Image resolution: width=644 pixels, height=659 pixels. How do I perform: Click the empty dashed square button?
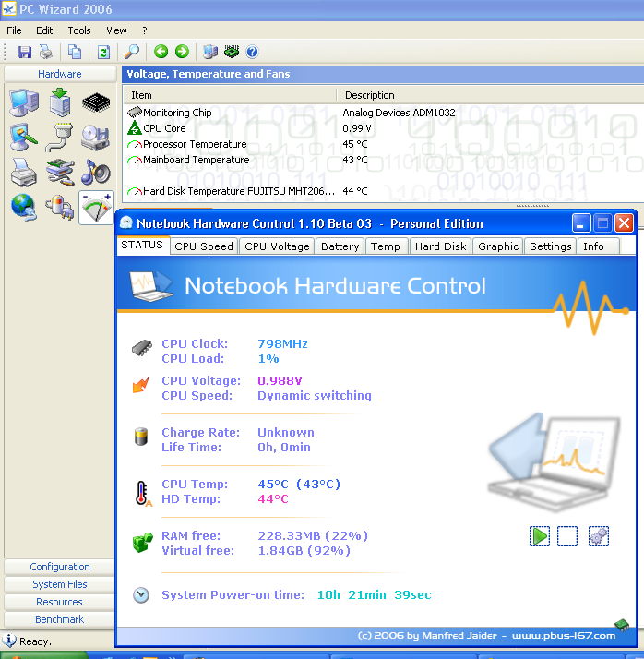coord(567,536)
